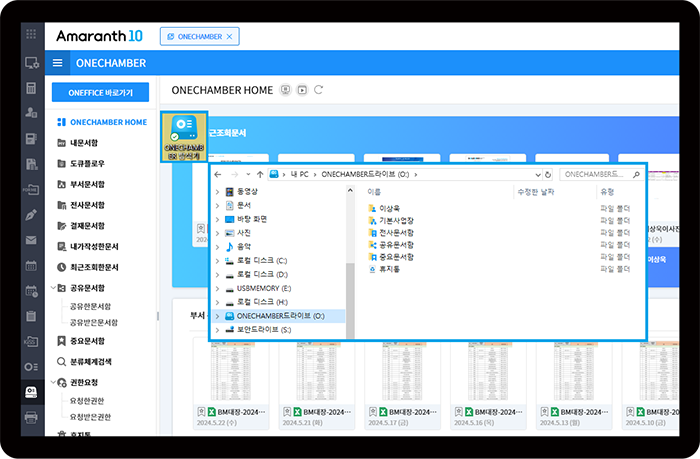Screen dimensions: 700x459
Task: Open the mail envelope icon in the dark sidebar
Action: [31, 240]
